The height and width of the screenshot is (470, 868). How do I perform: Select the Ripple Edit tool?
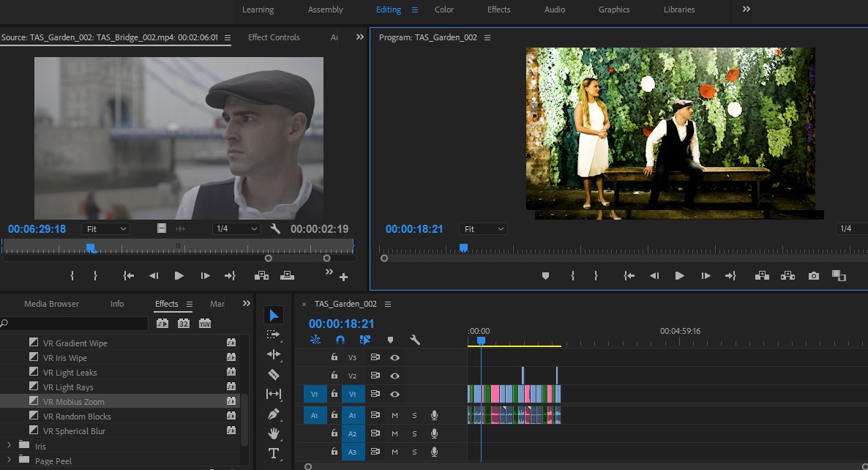tap(274, 354)
